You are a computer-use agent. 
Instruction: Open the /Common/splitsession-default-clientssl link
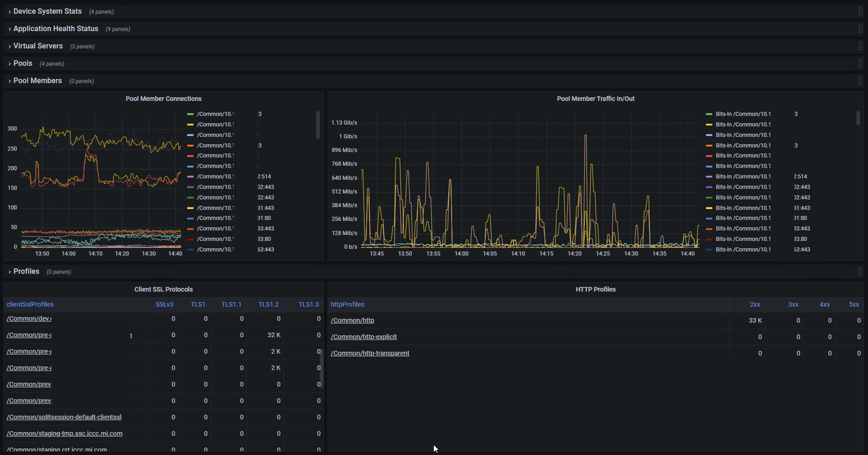point(64,417)
